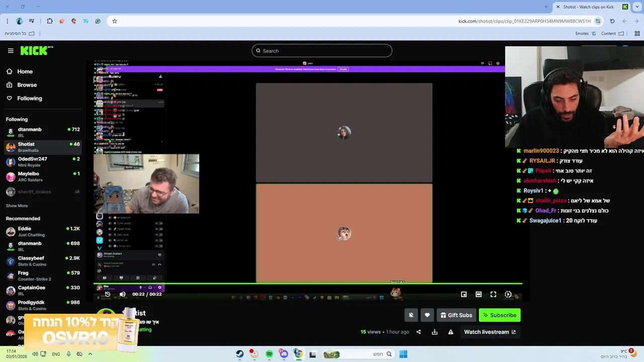This screenshot has height=362, width=644.
Task: Mute the clip volume speaker
Action: coord(122,294)
